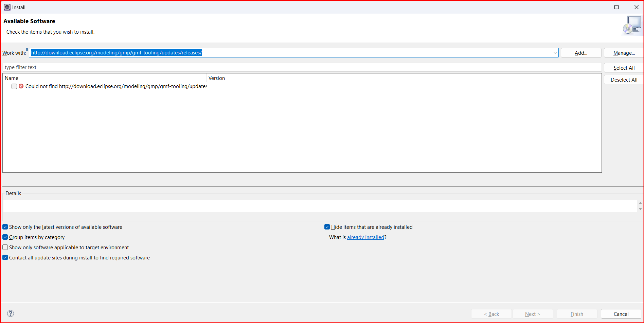Click the Details pane scroll up arrow

pos(640,203)
